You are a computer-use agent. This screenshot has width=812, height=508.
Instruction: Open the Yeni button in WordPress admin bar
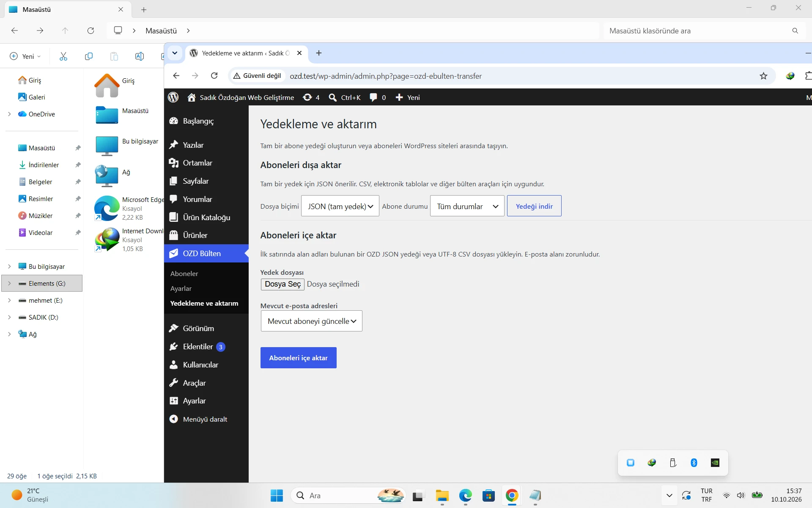click(x=407, y=97)
